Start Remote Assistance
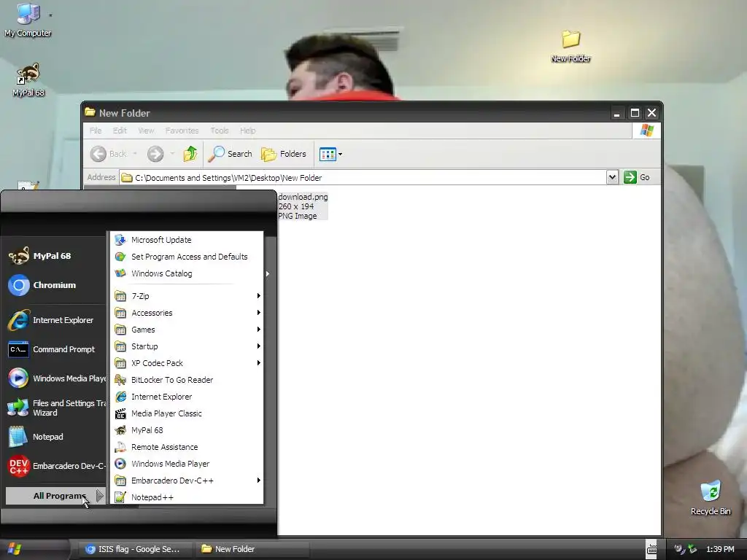Viewport: 747px width, 560px height. [187, 447]
